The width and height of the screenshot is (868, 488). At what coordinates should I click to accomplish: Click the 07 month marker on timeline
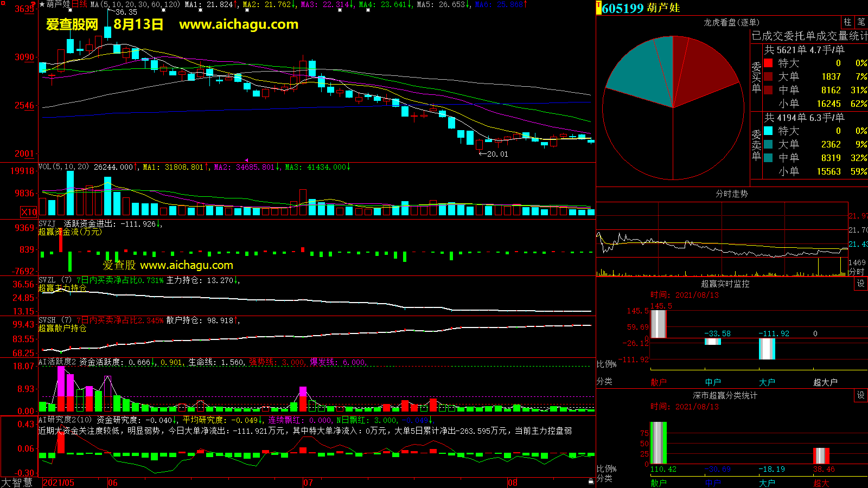(308, 483)
